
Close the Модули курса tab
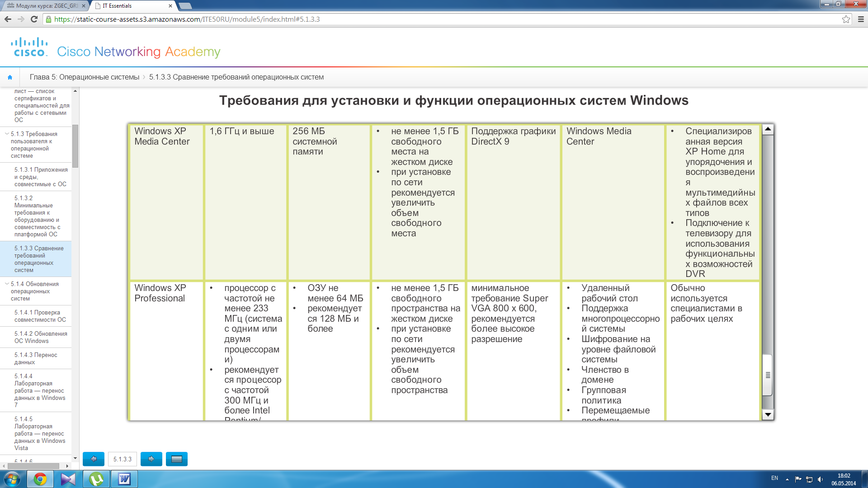84,6
